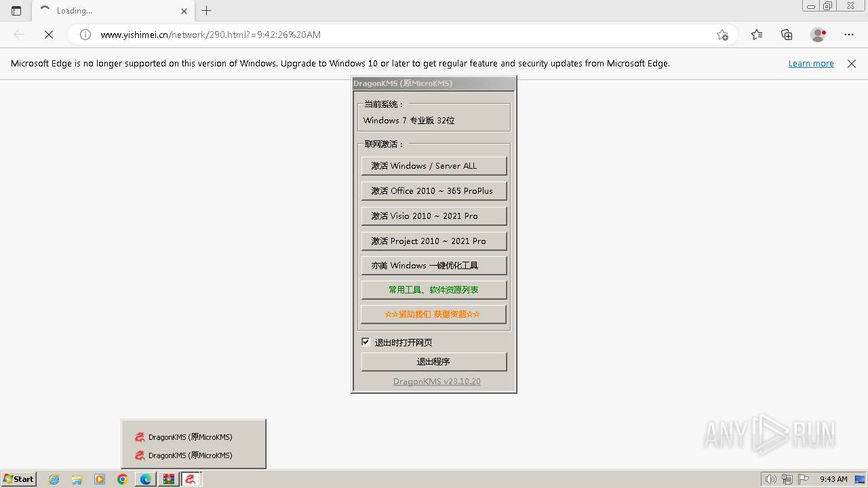This screenshot has width=868, height=488.
Task: Add this page to favorites
Action: pos(722,35)
